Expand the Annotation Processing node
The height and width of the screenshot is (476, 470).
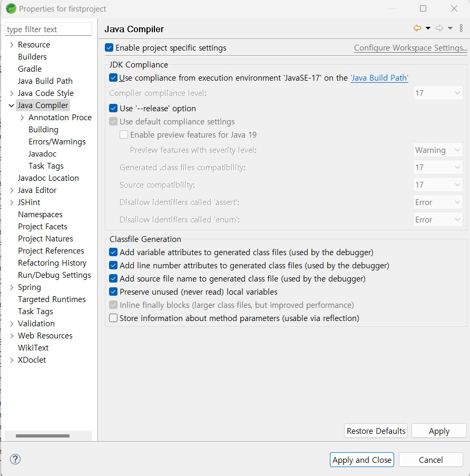[x=22, y=118]
